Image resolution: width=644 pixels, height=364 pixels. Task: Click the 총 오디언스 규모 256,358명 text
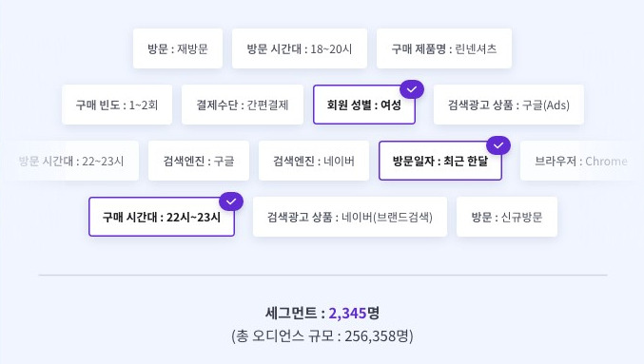coord(322,336)
